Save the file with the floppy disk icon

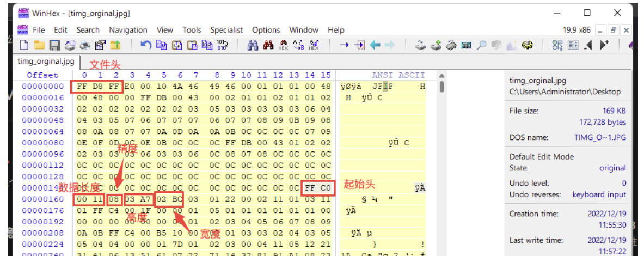[x=54, y=46]
